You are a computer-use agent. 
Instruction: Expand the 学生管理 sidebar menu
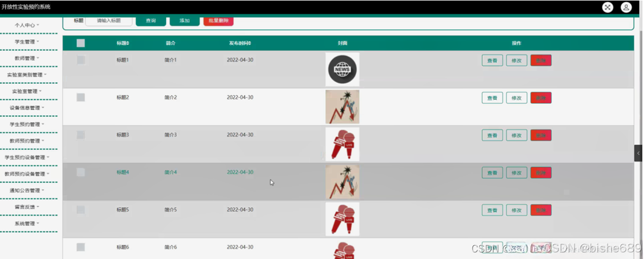(27, 41)
